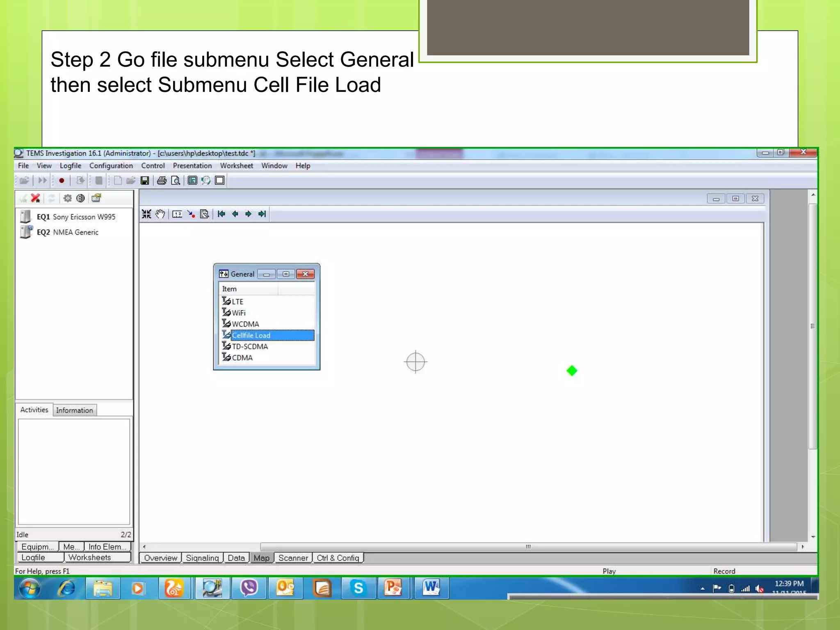The height and width of the screenshot is (630, 840).
Task: Click the green diamond marker on map
Action: [x=572, y=371]
